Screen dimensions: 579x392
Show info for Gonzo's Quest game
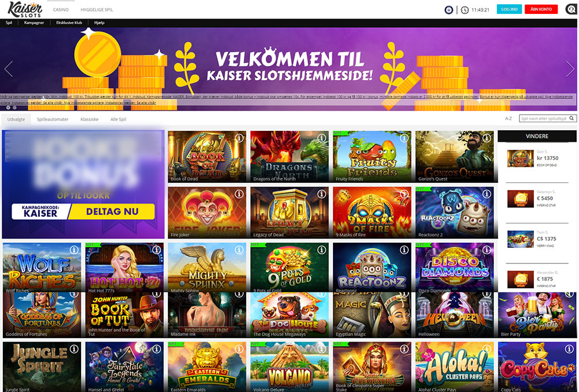tap(487, 138)
